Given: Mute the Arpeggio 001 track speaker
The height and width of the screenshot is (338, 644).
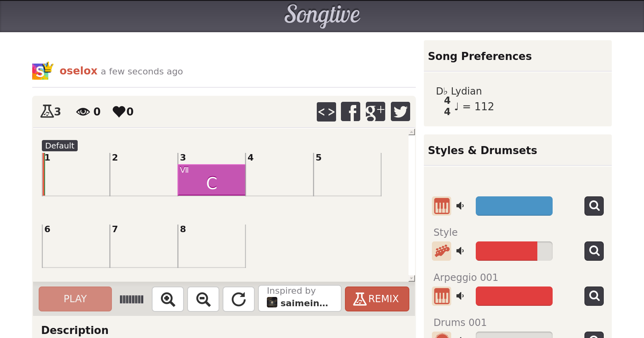Looking at the screenshot, I should click(460, 296).
